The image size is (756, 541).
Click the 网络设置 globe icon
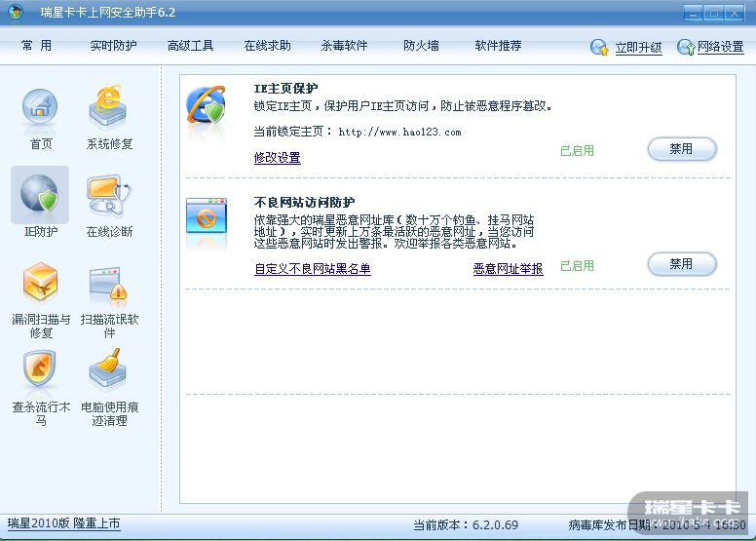coord(686,48)
